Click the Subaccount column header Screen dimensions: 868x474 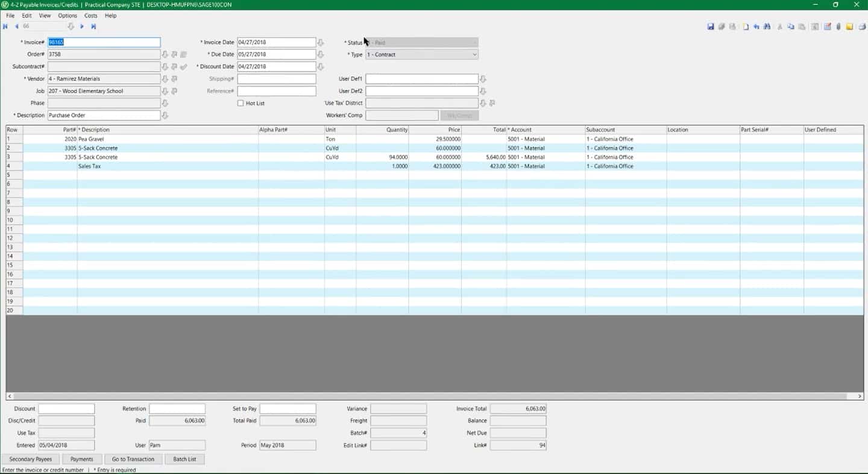pos(626,130)
